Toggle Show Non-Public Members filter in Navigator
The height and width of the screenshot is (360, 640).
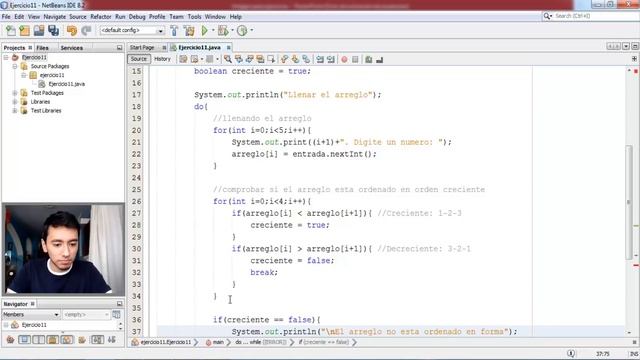pyautogui.click(x=53, y=340)
